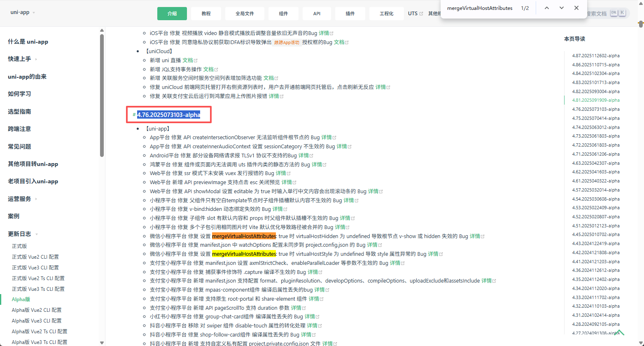This screenshot has height=346, width=644.
Task: Click external-link icon beside UTS
Action: (x=421, y=14)
